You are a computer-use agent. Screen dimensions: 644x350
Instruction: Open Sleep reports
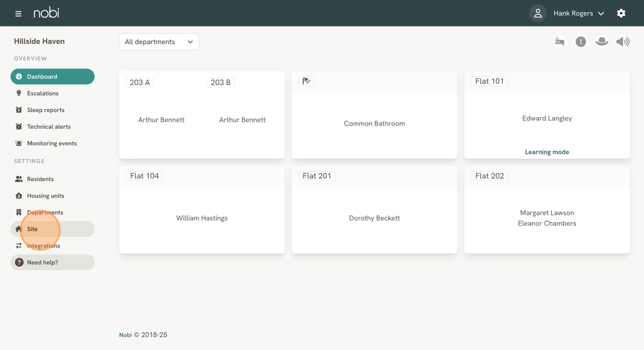[45, 110]
